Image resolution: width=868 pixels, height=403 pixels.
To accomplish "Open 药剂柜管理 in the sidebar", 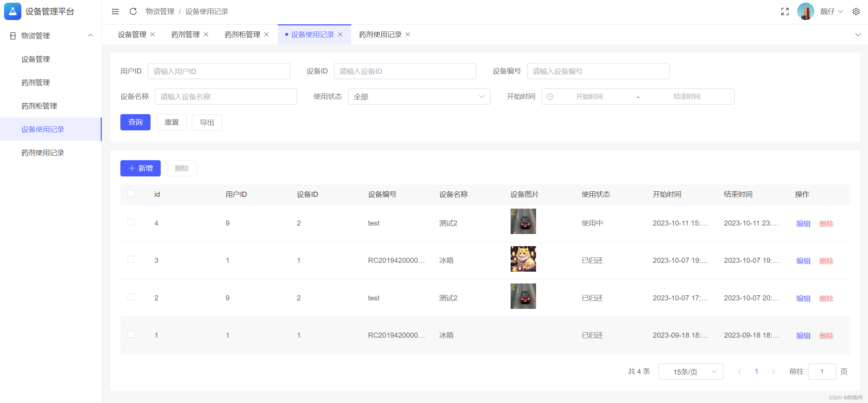I will pyautogui.click(x=39, y=106).
